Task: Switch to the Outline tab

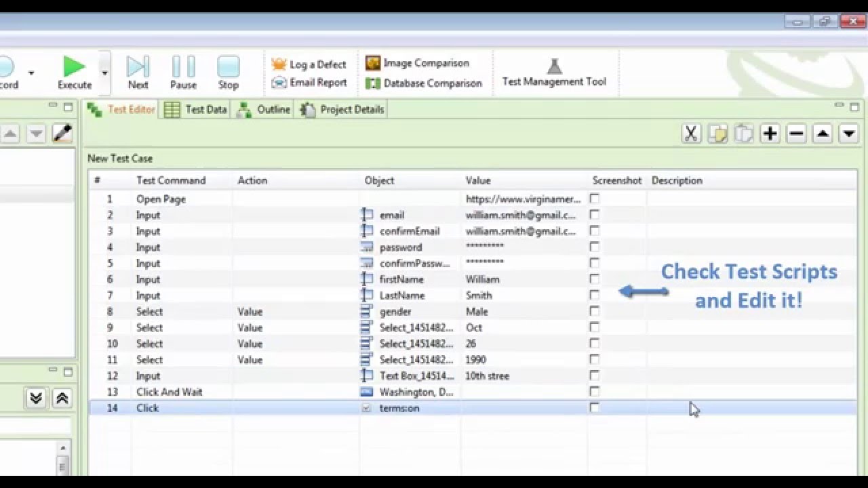Action: pyautogui.click(x=264, y=110)
